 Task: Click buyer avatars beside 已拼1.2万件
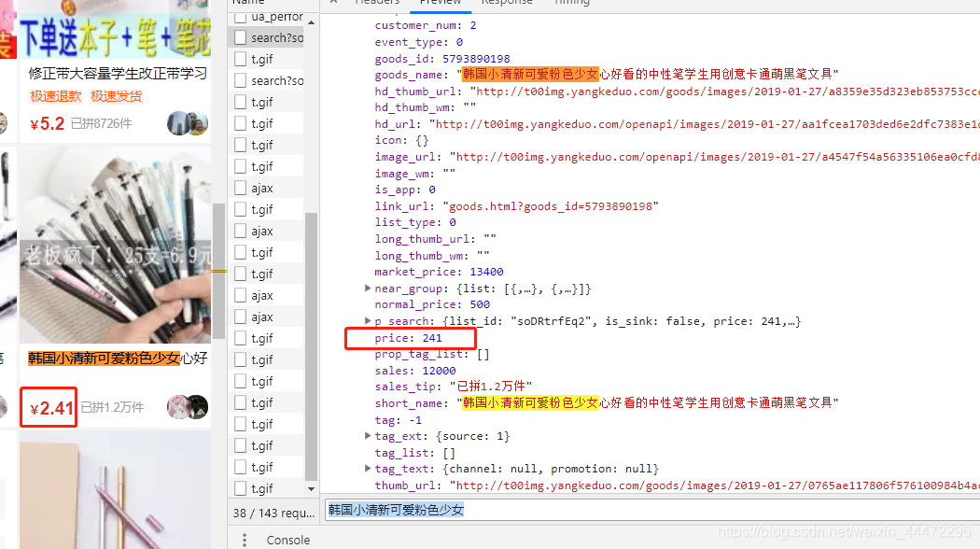pyautogui.click(x=188, y=407)
